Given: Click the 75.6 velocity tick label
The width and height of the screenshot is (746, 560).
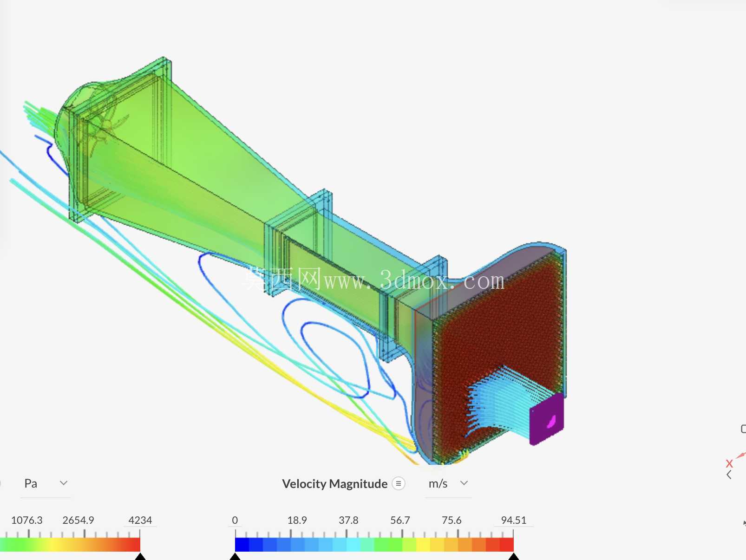Looking at the screenshot, I should point(452,520).
